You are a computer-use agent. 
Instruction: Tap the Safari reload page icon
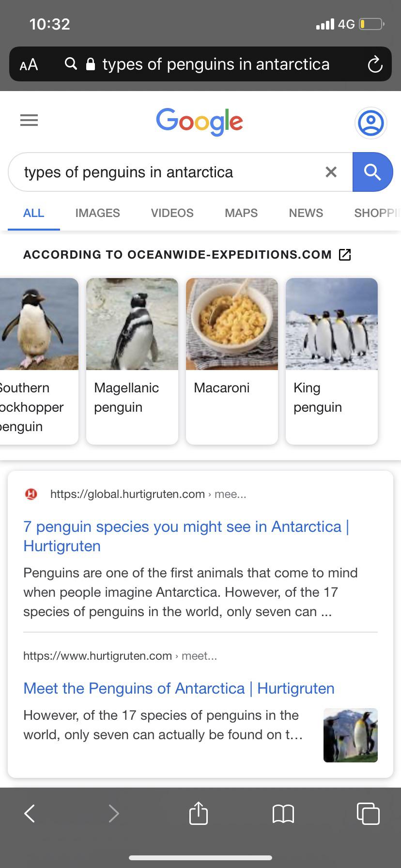374,64
